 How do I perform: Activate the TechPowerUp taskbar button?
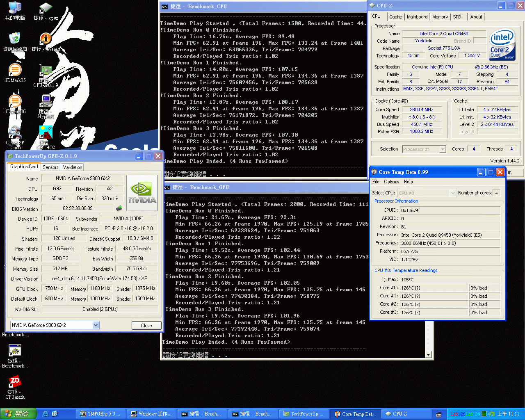304,414
